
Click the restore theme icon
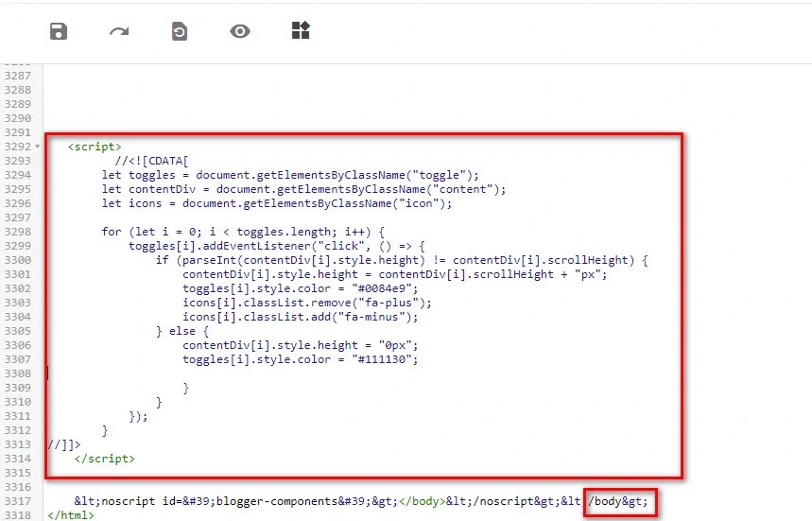click(180, 31)
